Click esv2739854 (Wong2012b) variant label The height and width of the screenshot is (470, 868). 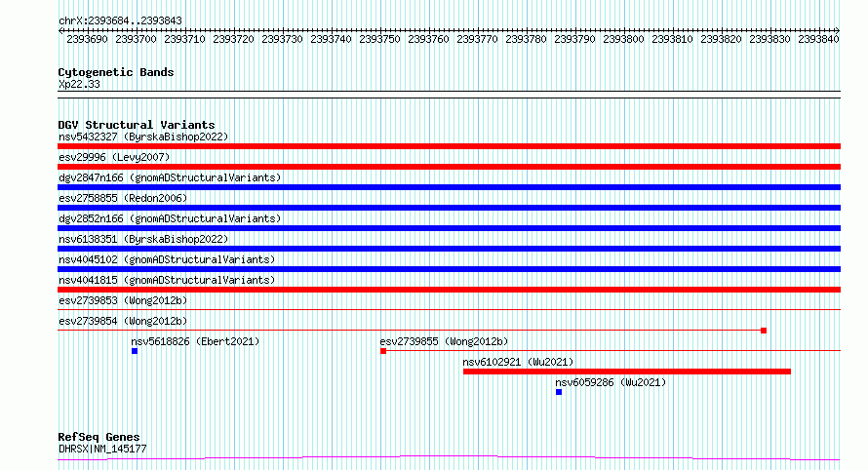[x=123, y=321]
